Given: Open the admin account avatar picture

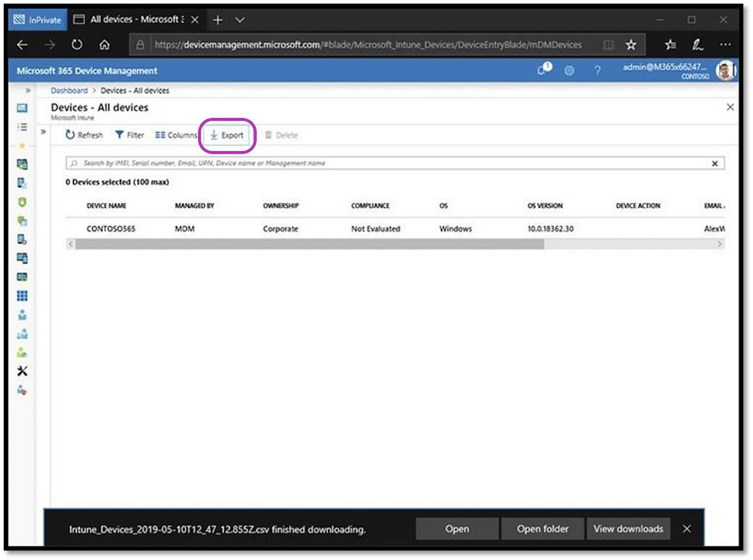Looking at the screenshot, I should pos(725,69).
